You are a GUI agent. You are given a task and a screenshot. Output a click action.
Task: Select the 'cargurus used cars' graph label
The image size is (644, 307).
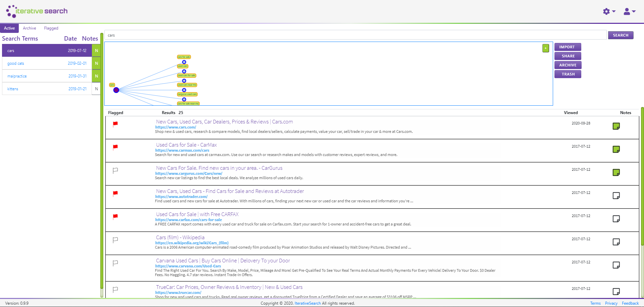(187, 94)
